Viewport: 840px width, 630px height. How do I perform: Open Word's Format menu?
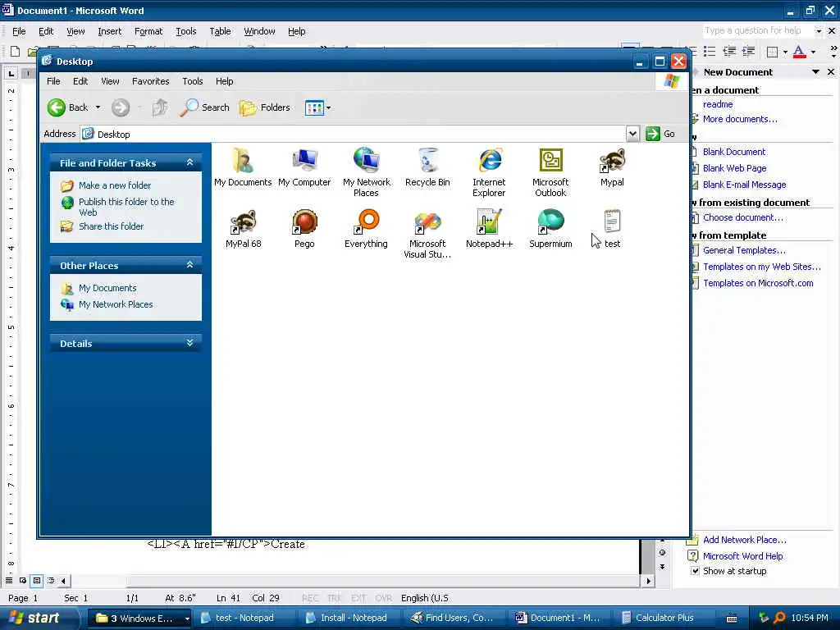click(x=148, y=32)
